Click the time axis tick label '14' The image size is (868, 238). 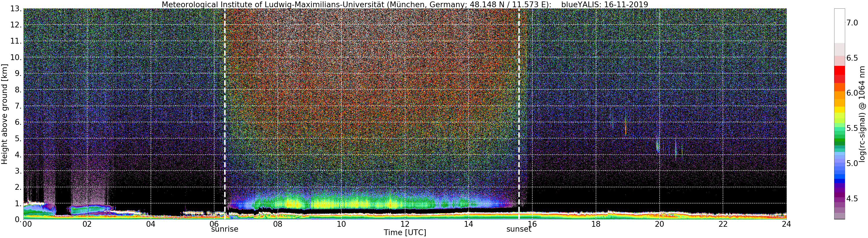coord(468,224)
